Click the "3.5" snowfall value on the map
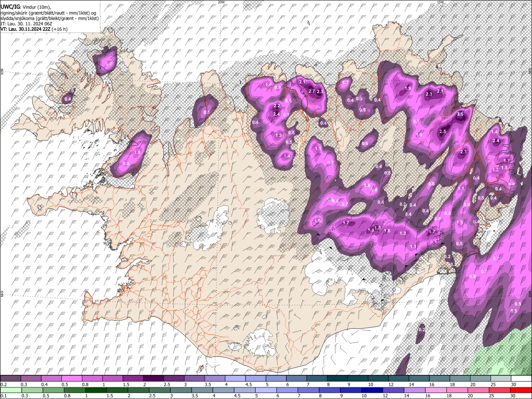This screenshot has height=399, width=532. click(x=460, y=114)
